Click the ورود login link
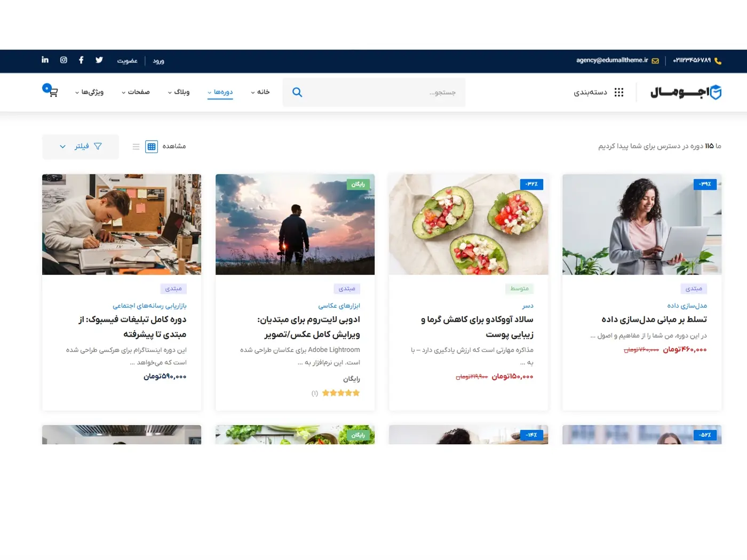The width and height of the screenshot is (747, 560). [158, 60]
